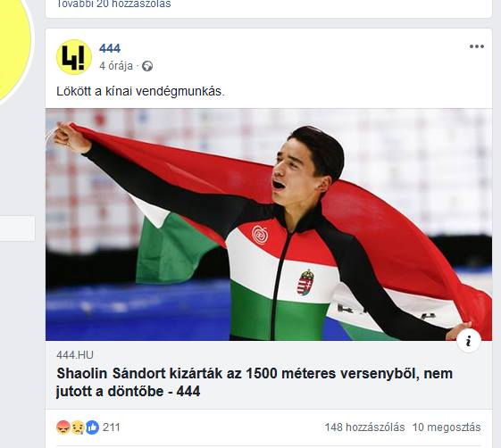Open the Shaolin Sándort article headline
Image resolution: width=501 pixels, height=448 pixels.
255,382
